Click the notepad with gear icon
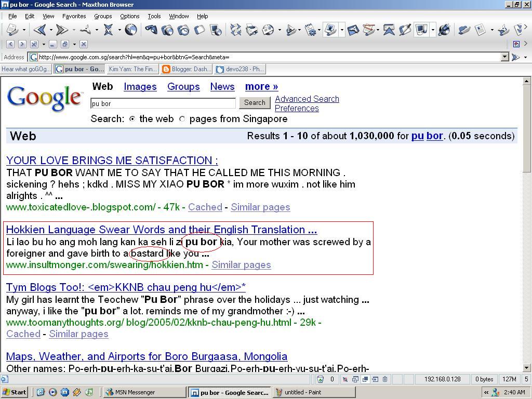This screenshot has width=532, height=399. (310, 30)
